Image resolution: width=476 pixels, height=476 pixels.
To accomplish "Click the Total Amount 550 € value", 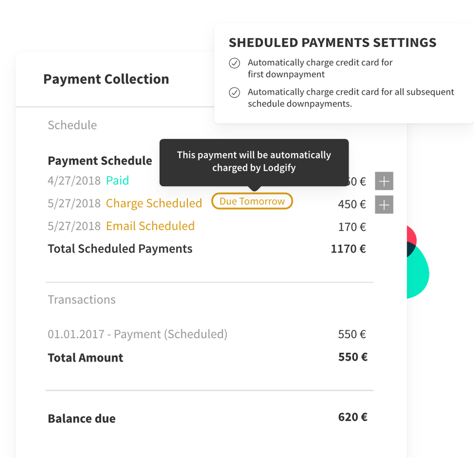I will pyautogui.click(x=353, y=357).
